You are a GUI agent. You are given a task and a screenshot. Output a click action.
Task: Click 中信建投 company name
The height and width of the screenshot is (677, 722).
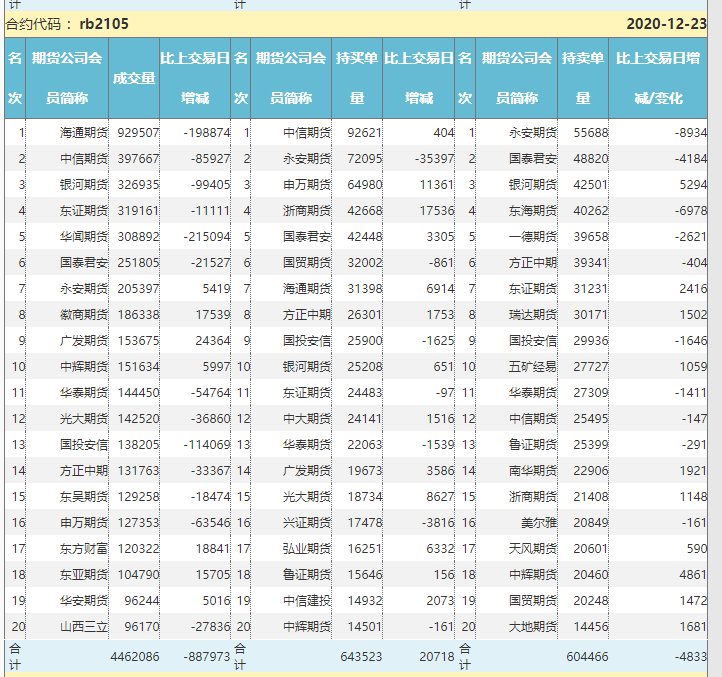point(307,601)
